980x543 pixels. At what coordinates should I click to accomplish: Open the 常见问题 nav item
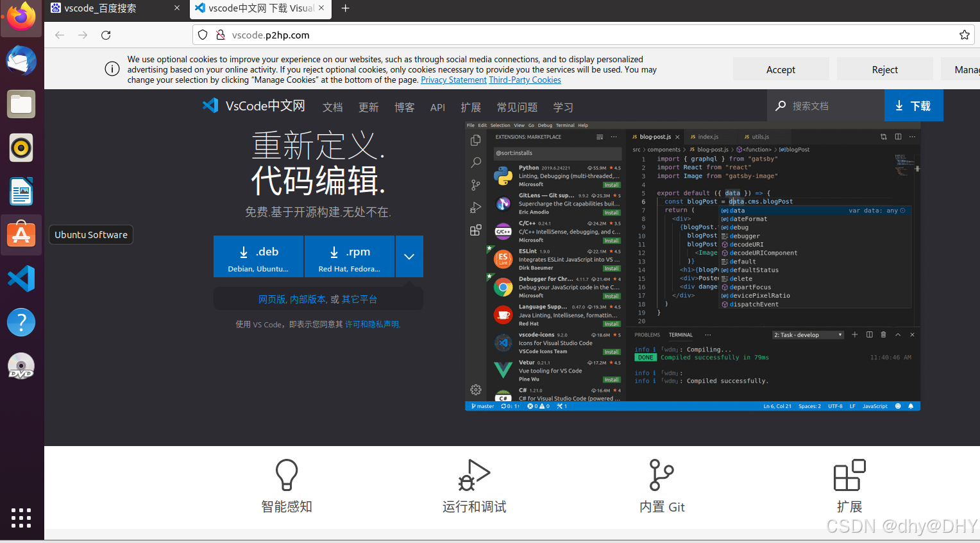pyautogui.click(x=517, y=107)
